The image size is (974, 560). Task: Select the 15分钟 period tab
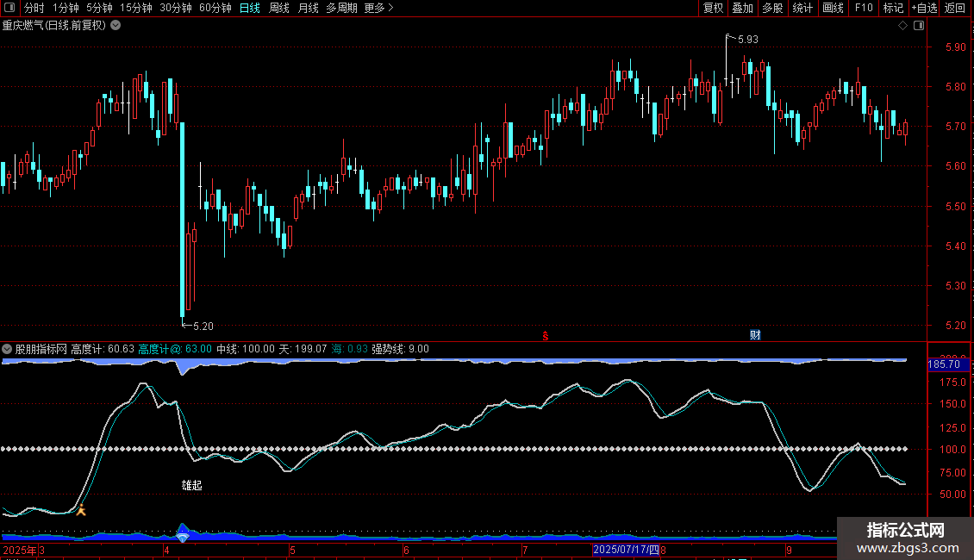click(135, 8)
